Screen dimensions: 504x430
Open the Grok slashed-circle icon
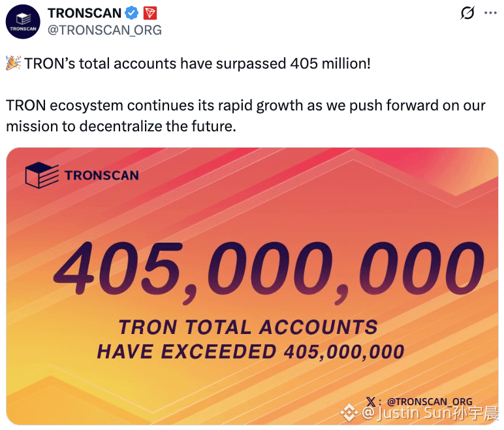[x=467, y=13]
